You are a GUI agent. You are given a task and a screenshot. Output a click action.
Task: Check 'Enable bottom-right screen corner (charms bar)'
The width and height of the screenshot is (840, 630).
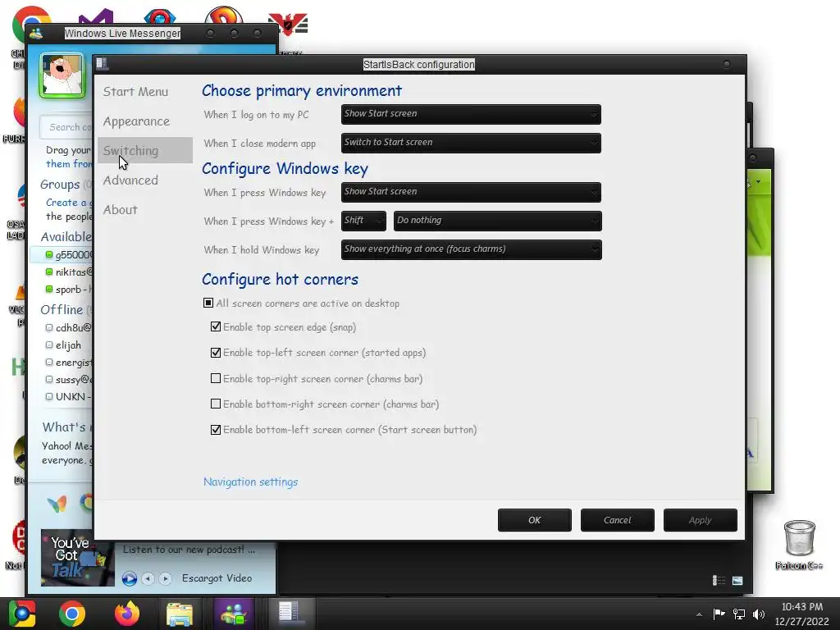(x=216, y=404)
